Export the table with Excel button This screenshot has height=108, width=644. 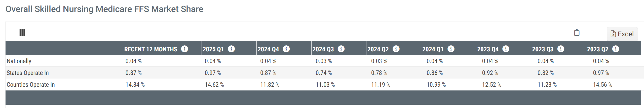622,34
